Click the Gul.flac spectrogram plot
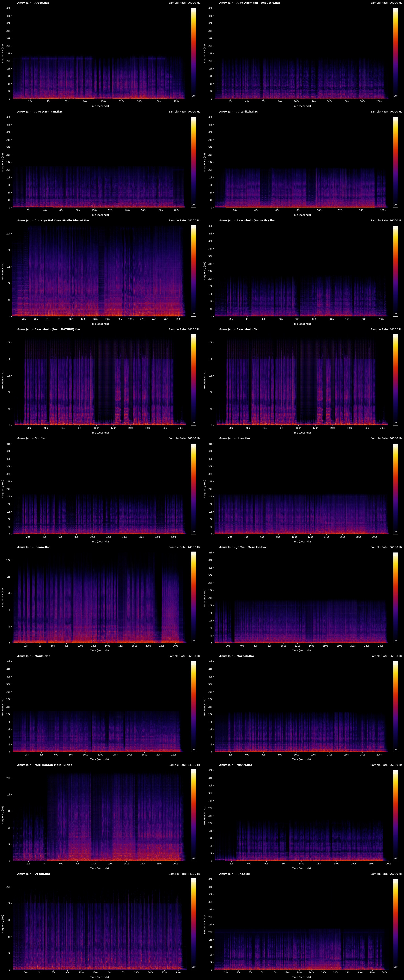Image resolution: width=404 pixels, height=980 pixels. [x=99, y=489]
